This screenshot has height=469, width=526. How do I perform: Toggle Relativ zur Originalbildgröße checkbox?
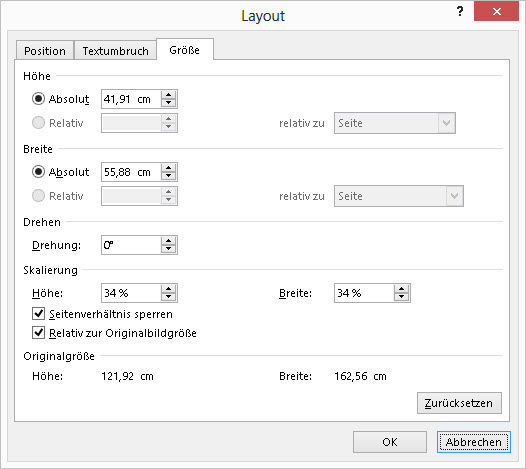click(x=39, y=333)
